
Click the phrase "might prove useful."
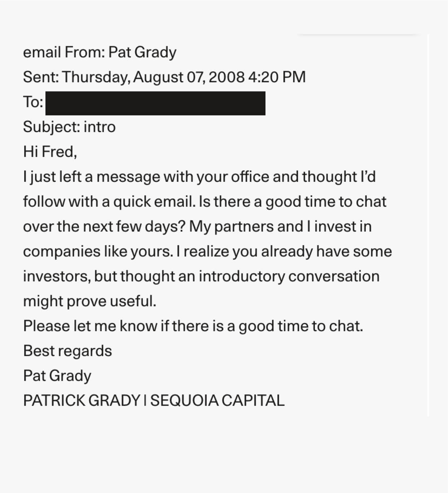[x=90, y=301]
